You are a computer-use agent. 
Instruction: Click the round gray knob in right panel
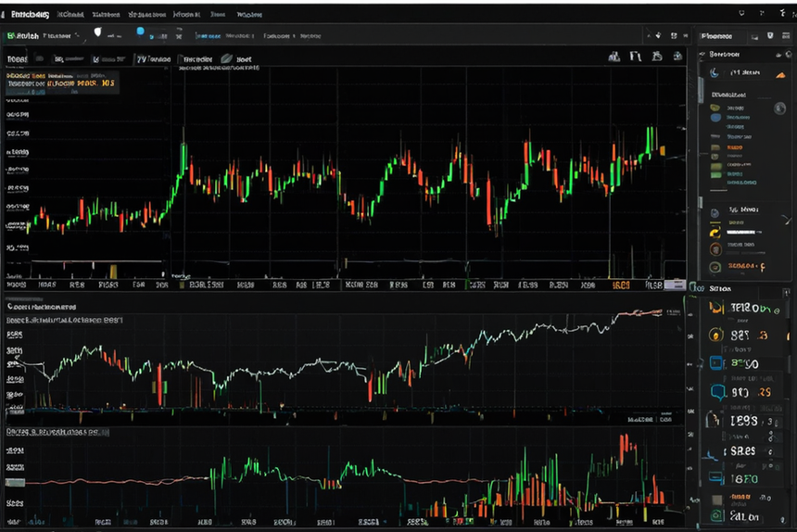[x=779, y=108]
